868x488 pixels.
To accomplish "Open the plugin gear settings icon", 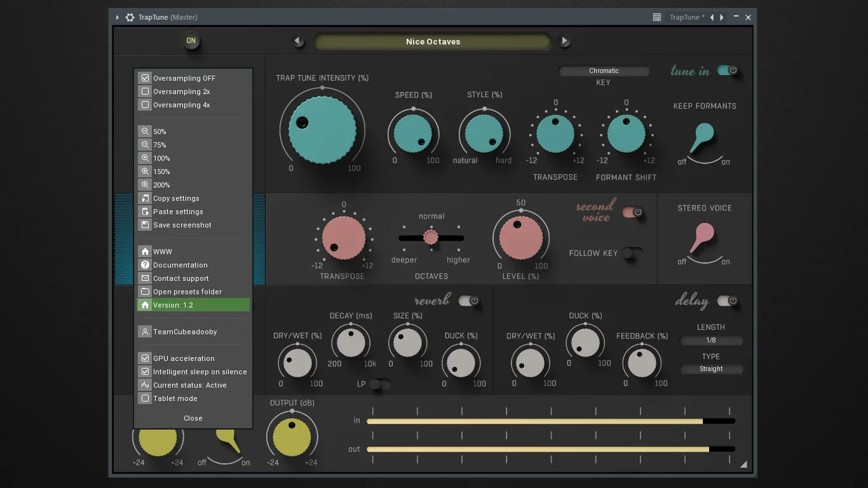I will tap(130, 17).
